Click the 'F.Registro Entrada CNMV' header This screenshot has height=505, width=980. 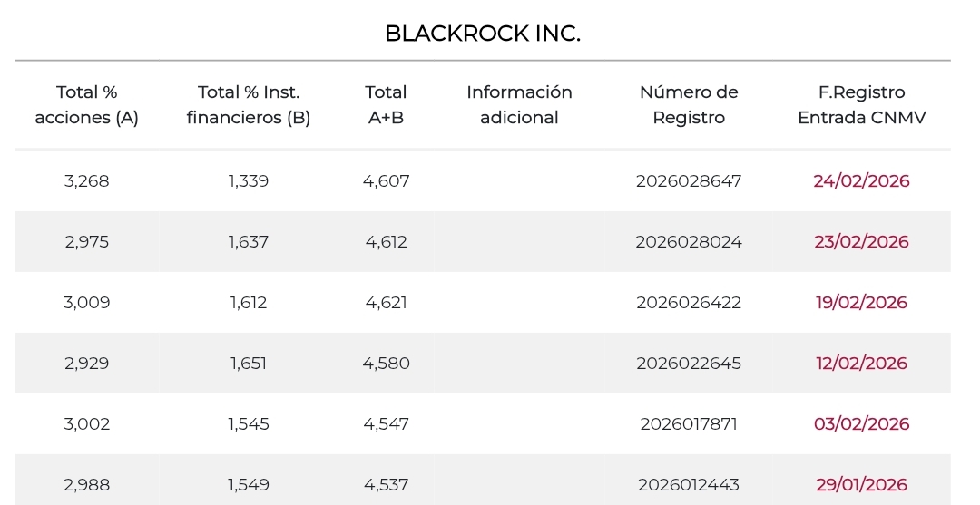click(x=861, y=104)
